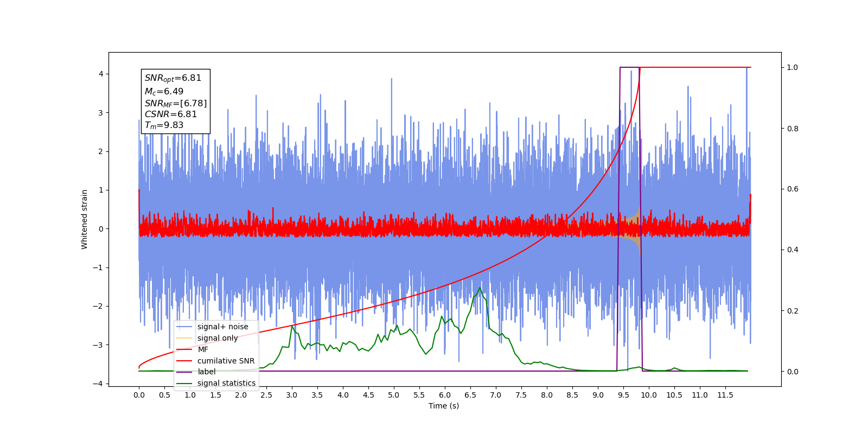Click the blue signal+ noise legend line sample
Screen dimensions: 868x434
click(184, 327)
